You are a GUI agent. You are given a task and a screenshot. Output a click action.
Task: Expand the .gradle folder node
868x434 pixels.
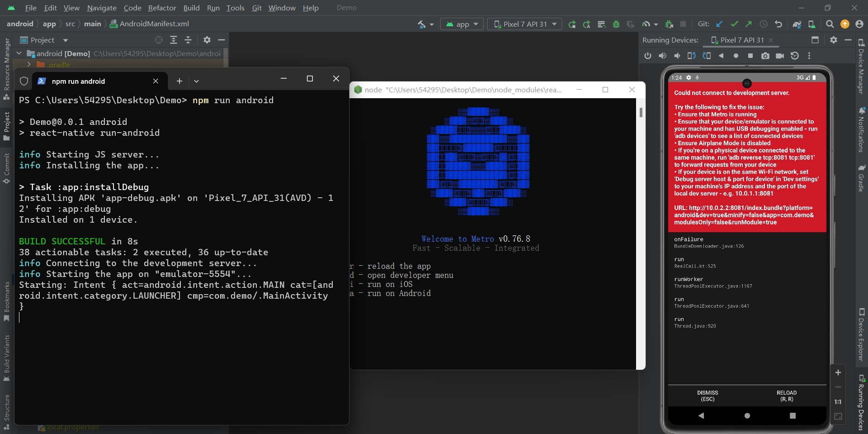(28, 65)
